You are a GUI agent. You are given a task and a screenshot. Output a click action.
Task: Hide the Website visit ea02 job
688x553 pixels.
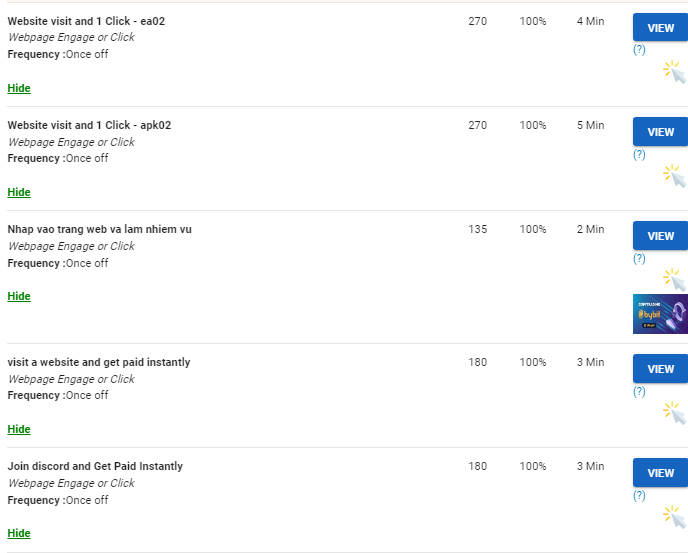pyautogui.click(x=19, y=88)
